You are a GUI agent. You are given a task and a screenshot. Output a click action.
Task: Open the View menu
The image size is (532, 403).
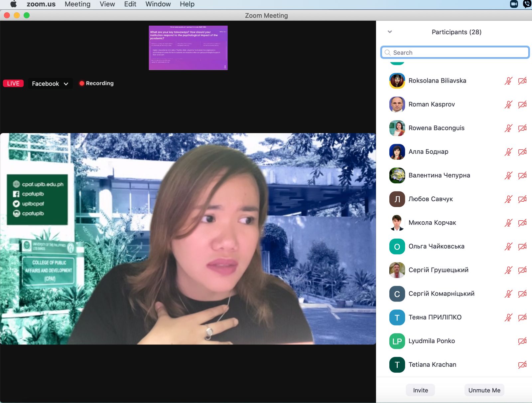[107, 4]
